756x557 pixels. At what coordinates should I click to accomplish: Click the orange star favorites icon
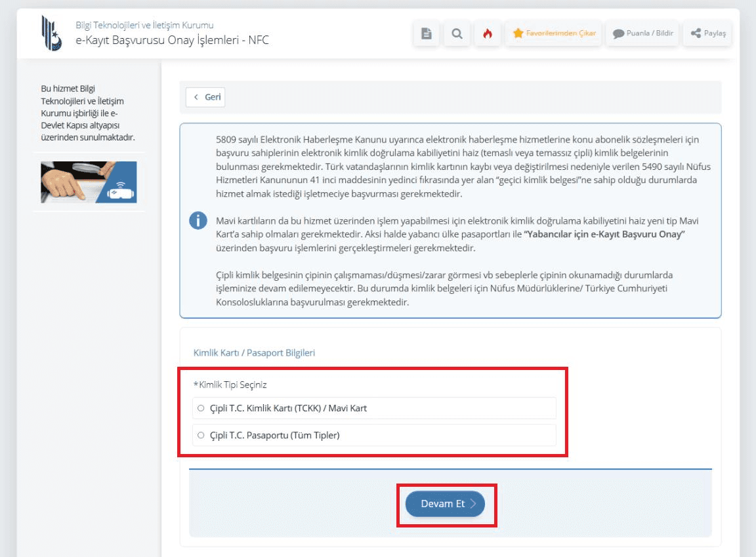point(518,33)
